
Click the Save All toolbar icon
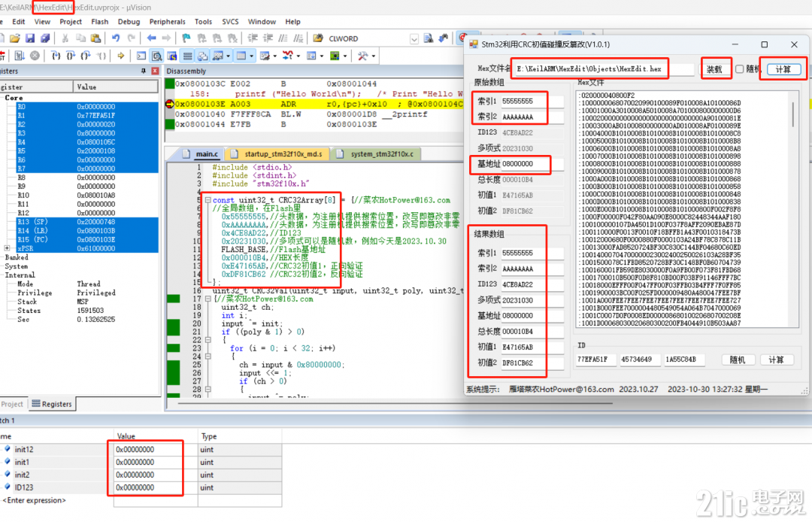coord(45,38)
